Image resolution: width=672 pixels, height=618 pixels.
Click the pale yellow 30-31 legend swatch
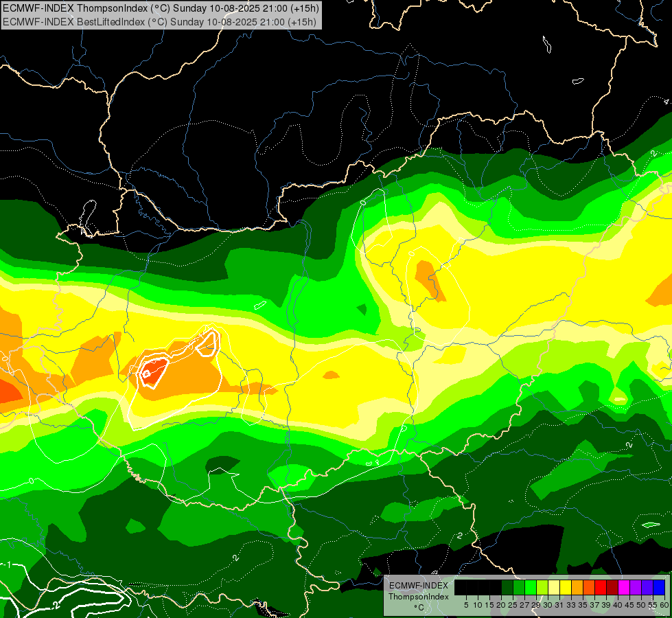tap(554, 587)
